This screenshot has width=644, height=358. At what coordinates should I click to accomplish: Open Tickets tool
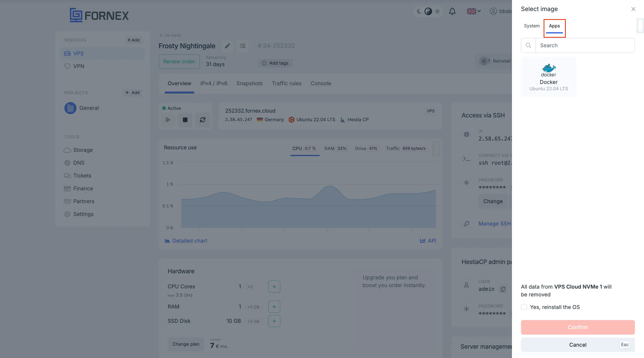click(x=77, y=175)
